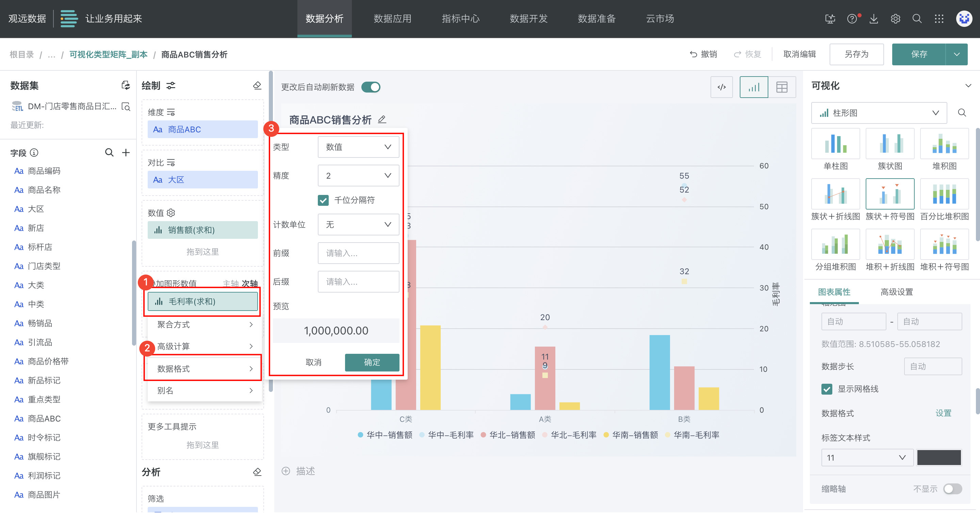Click the 前缀 input field

tap(358, 253)
